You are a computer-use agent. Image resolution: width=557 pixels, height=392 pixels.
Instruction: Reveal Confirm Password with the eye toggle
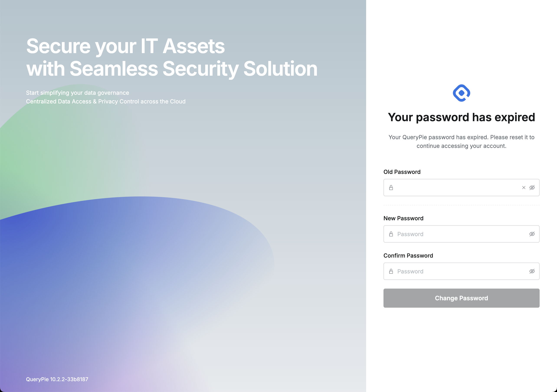click(532, 271)
